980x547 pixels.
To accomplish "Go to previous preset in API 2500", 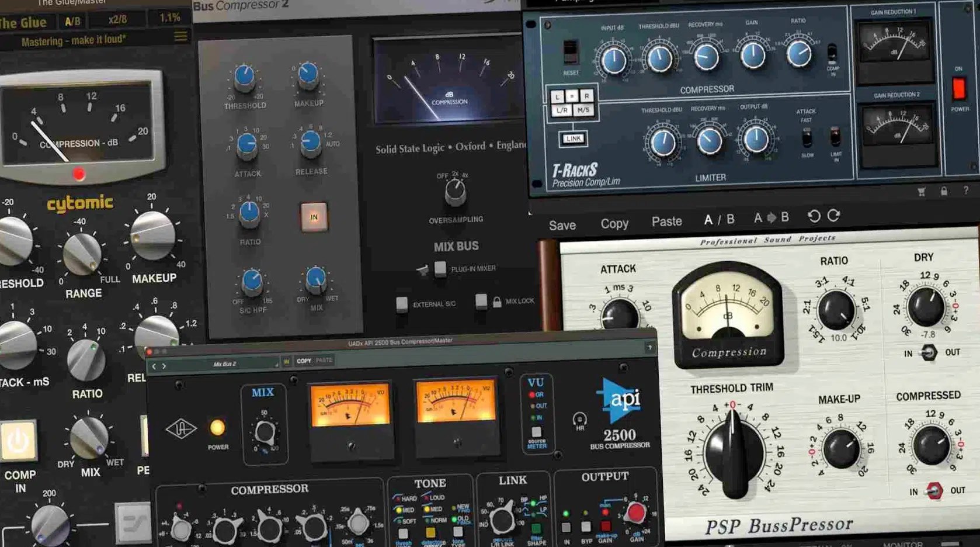I will pos(154,366).
